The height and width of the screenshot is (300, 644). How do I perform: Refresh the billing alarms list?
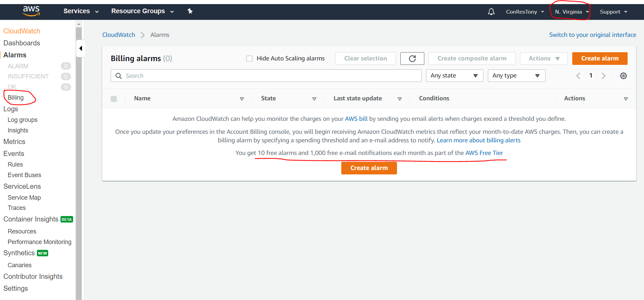(412, 58)
